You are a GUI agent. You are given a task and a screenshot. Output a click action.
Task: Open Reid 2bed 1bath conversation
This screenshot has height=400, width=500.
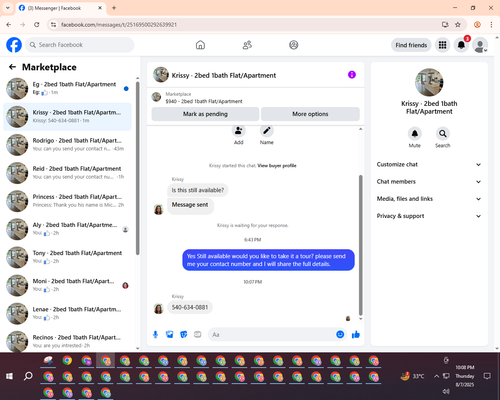click(x=67, y=173)
